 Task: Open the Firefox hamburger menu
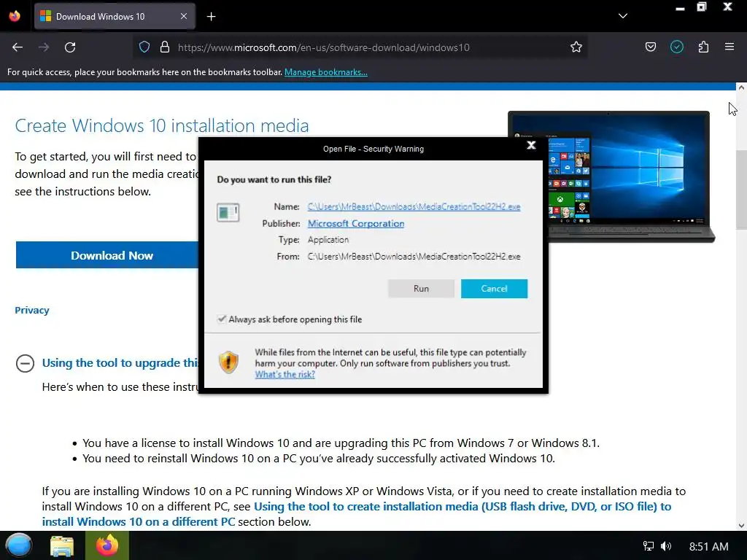pyautogui.click(x=729, y=47)
